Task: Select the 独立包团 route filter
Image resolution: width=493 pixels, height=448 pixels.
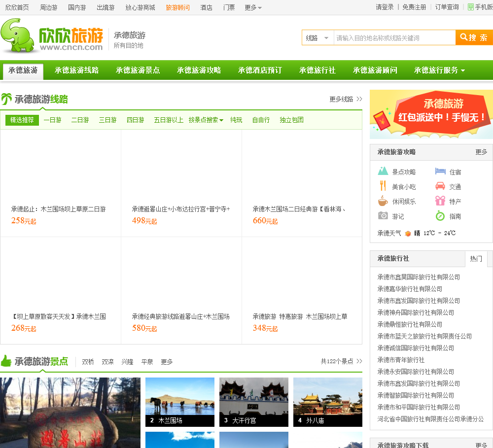Action: click(x=291, y=120)
